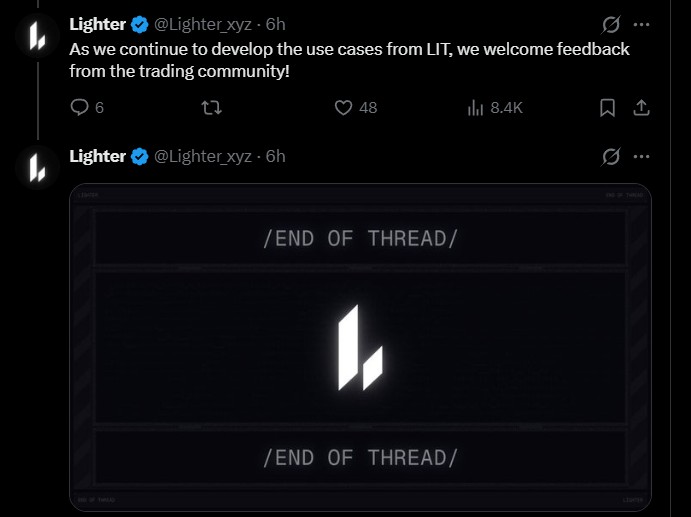Open more options on second tweet
691x517 pixels.
coord(642,157)
